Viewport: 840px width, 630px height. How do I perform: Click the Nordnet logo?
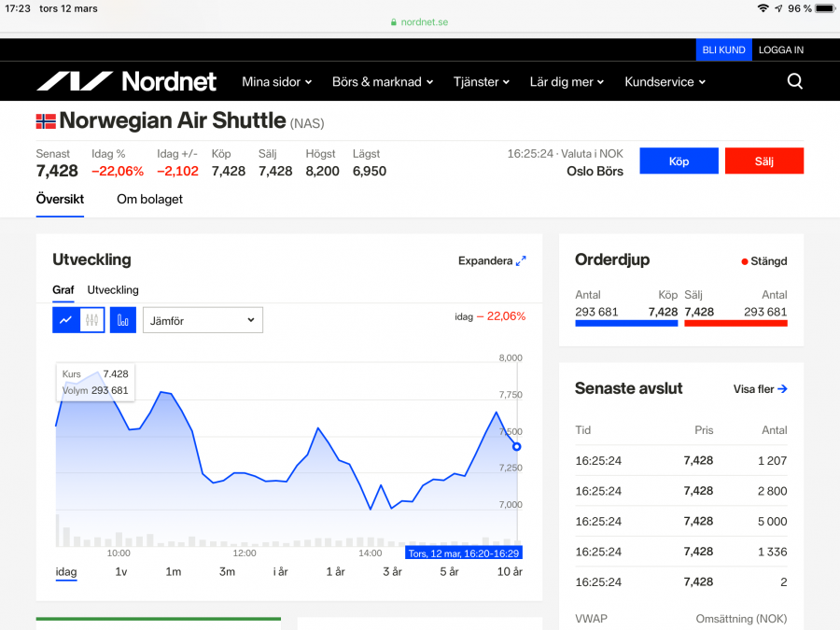pos(126,82)
